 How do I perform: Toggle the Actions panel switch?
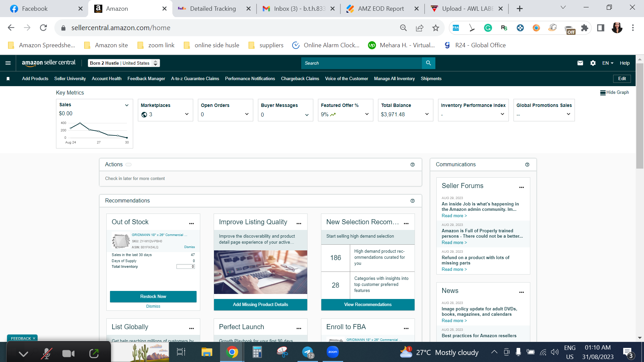click(x=128, y=165)
